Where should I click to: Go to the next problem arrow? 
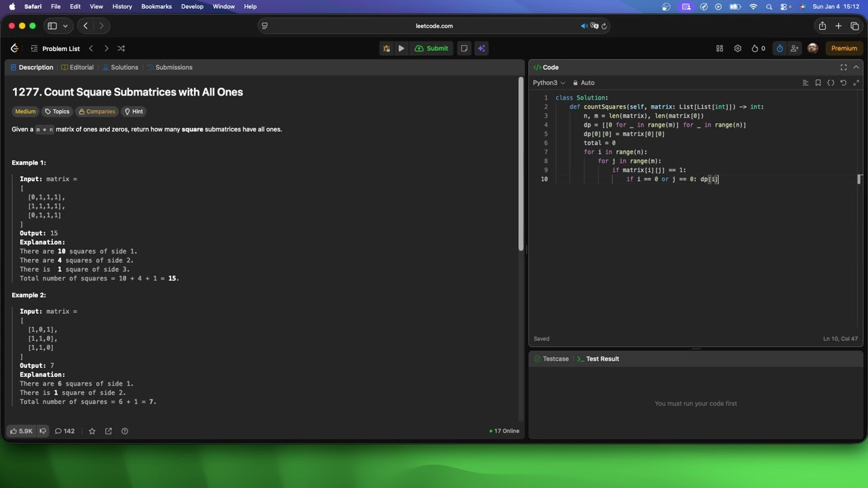pyautogui.click(x=106, y=48)
